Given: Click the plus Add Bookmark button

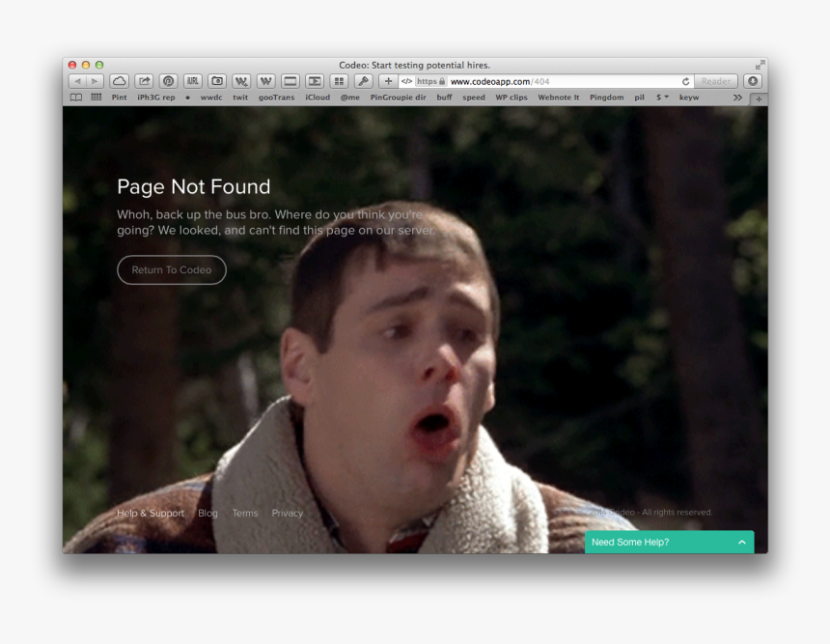Looking at the screenshot, I should coord(388,81).
